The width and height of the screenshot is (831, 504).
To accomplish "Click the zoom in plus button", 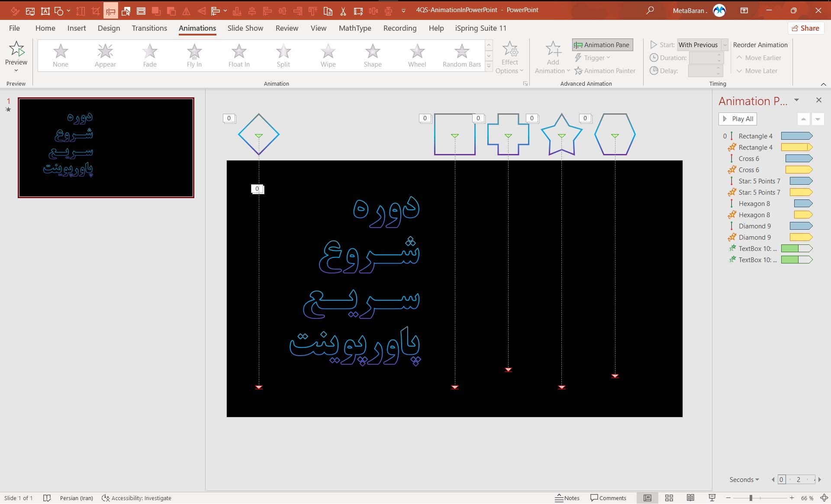I will click(792, 498).
